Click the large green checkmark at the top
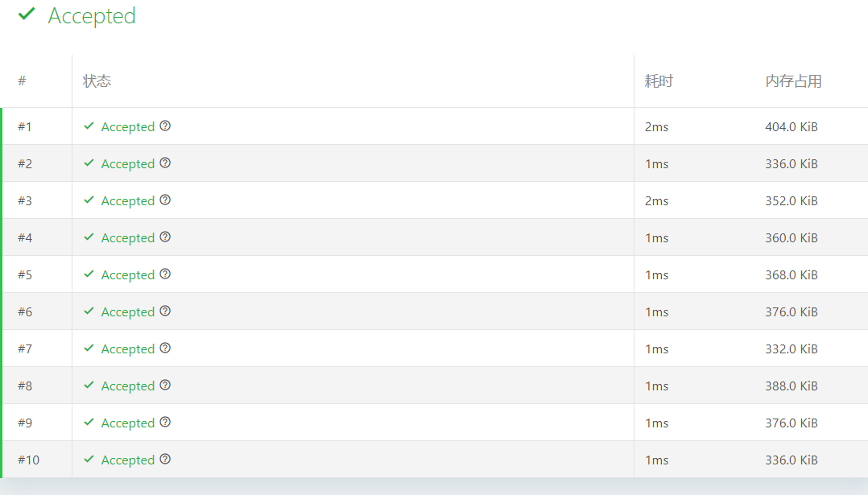This screenshot has height=495, width=868. coord(27,14)
